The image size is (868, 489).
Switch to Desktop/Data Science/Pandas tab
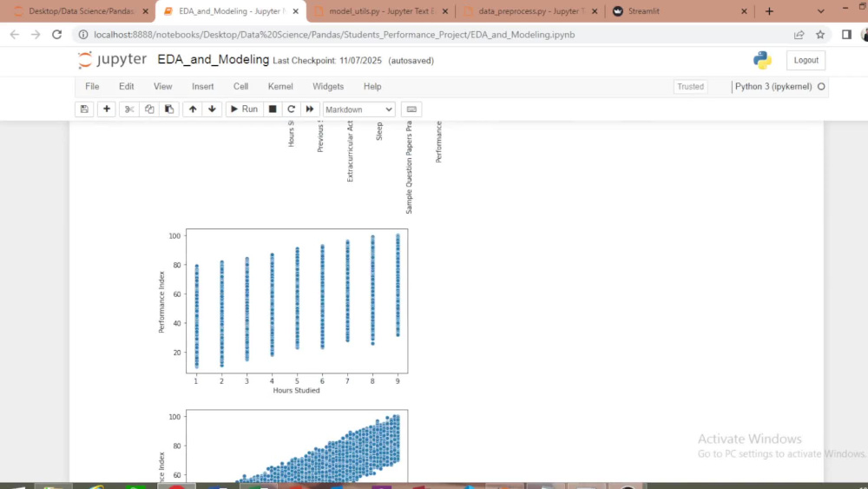point(81,11)
